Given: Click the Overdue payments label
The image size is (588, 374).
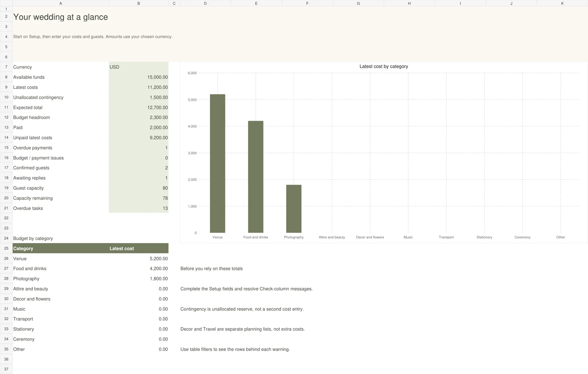Looking at the screenshot, I should point(33,148).
